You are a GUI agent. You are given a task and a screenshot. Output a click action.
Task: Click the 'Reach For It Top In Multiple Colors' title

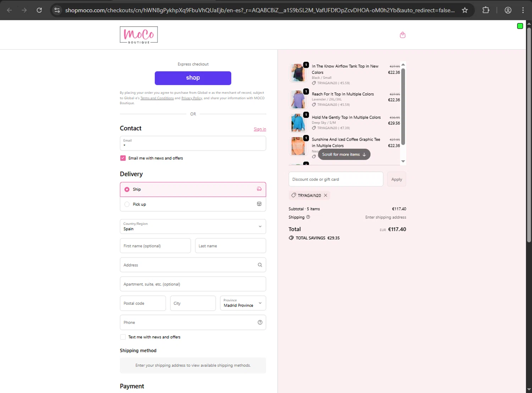pos(343,94)
